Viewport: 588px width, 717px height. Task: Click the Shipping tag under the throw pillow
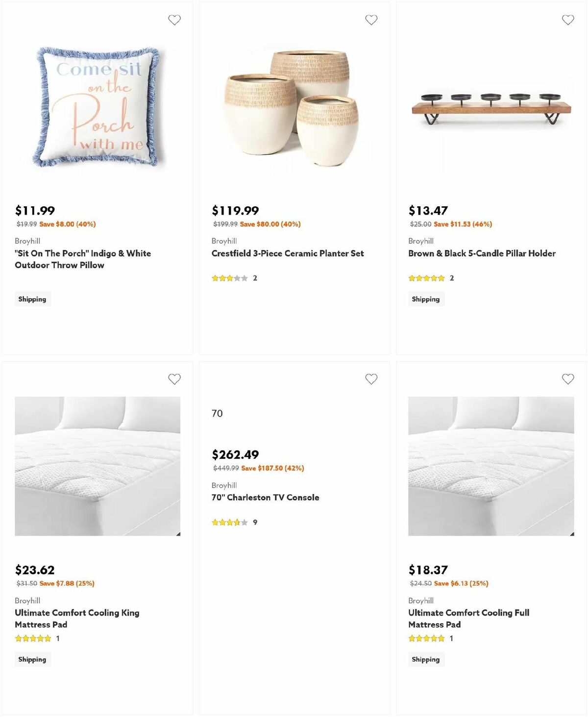click(x=32, y=298)
